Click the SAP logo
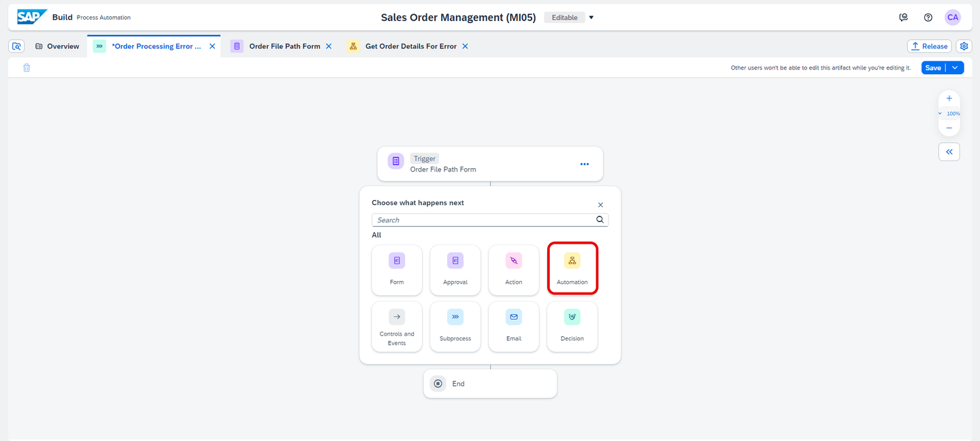The height and width of the screenshot is (441, 980). pos(32,17)
